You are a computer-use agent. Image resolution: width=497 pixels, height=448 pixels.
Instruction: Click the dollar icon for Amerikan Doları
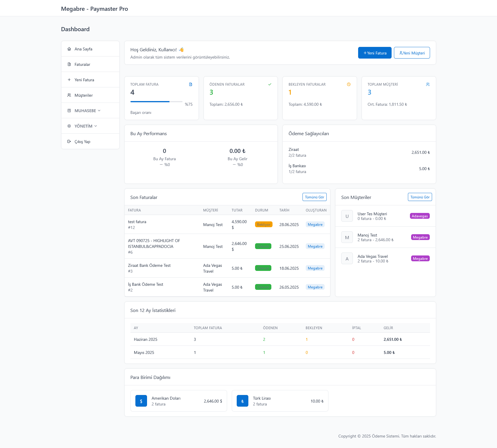click(x=141, y=401)
